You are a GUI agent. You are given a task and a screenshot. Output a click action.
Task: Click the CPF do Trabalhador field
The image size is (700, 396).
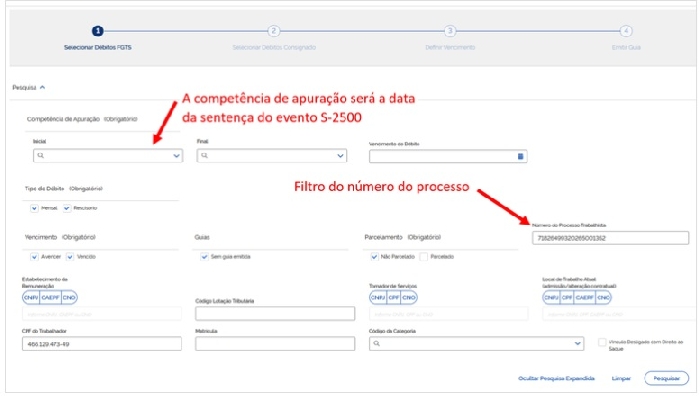click(102, 344)
